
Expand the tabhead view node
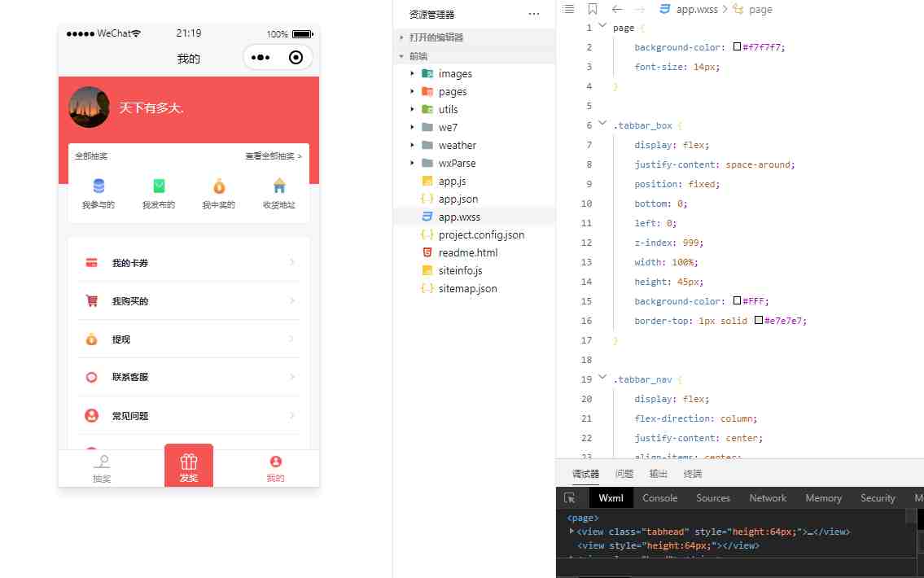click(x=571, y=532)
